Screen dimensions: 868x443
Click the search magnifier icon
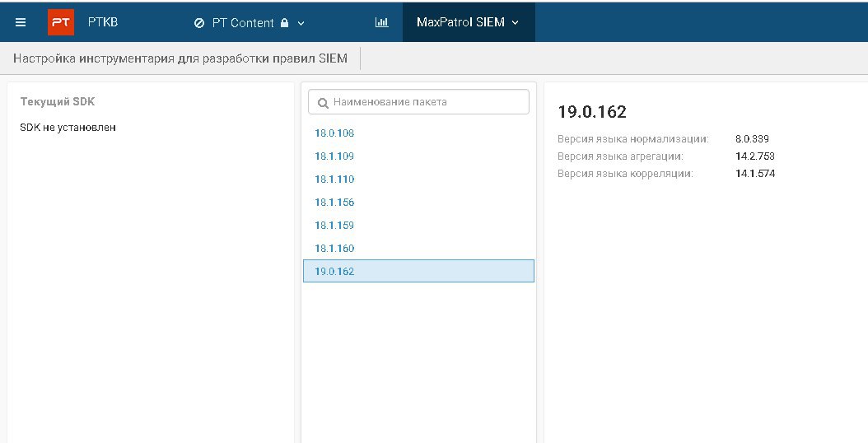pos(323,103)
